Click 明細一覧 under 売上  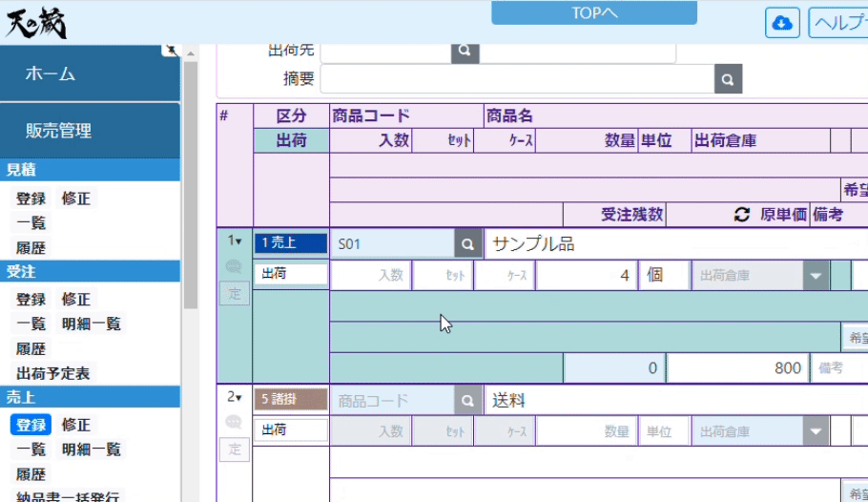pos(92,450)
